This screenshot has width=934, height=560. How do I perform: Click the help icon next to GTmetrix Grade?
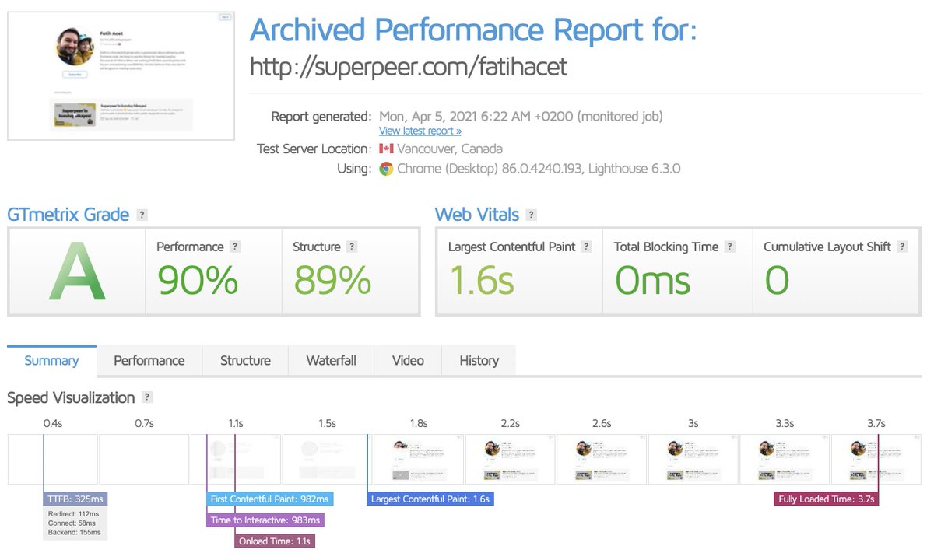(x=142, y=215)
